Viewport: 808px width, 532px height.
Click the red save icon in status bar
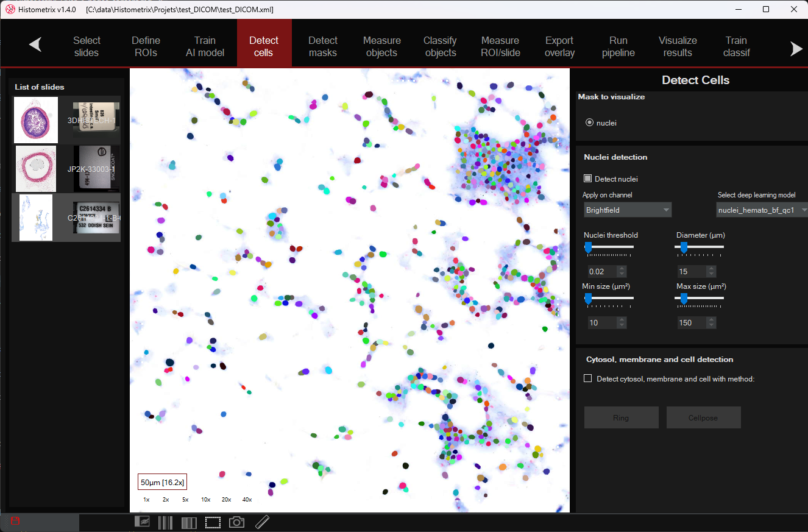pyautogui.click(x=15, y=521)
